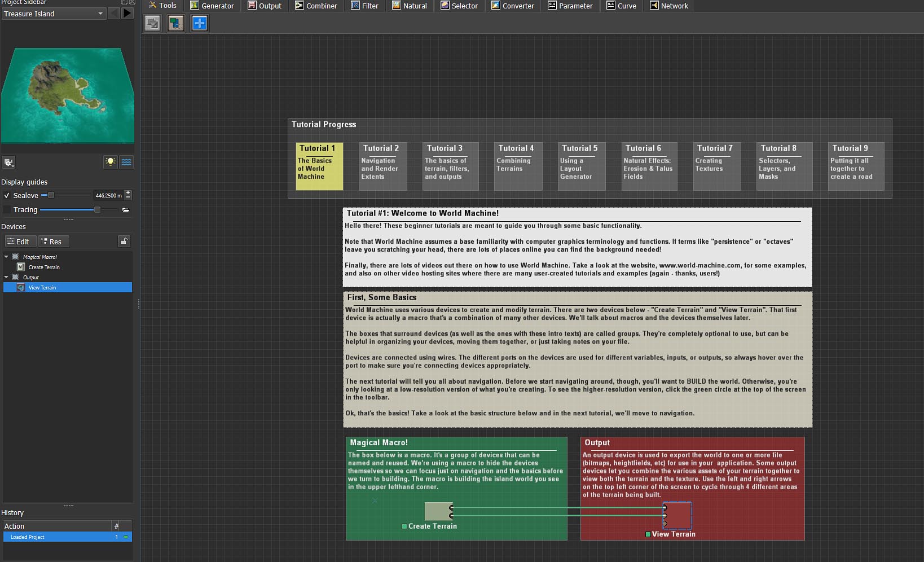
Task: Uncheck the Sealevel display guide checkbox
Action: [x=7, y=195]
